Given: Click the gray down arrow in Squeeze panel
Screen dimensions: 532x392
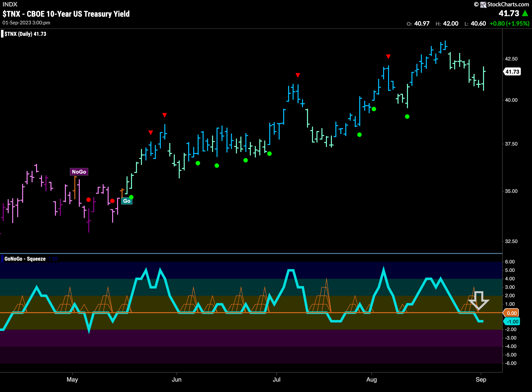Looking at the screenshot, I should click(x=479, y=300).
